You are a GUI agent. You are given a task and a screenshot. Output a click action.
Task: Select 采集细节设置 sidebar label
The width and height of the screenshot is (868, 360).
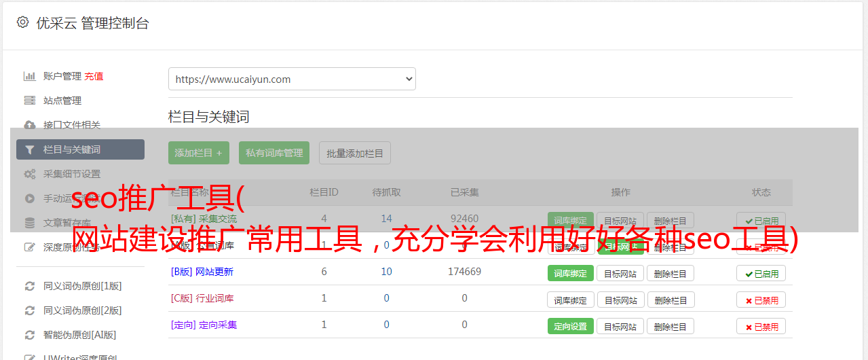[72, 174]
